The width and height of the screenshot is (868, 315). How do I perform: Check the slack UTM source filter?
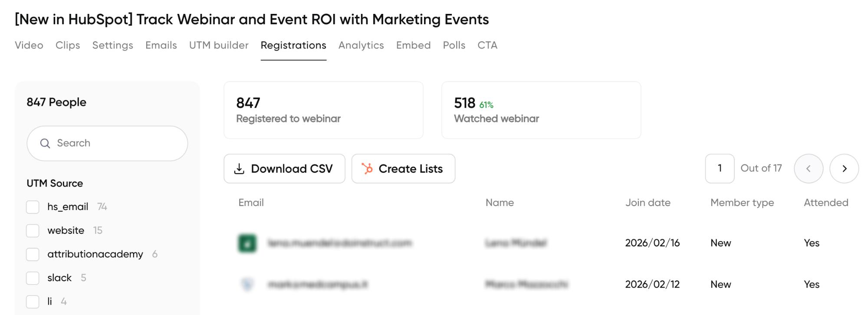[33, 278]
